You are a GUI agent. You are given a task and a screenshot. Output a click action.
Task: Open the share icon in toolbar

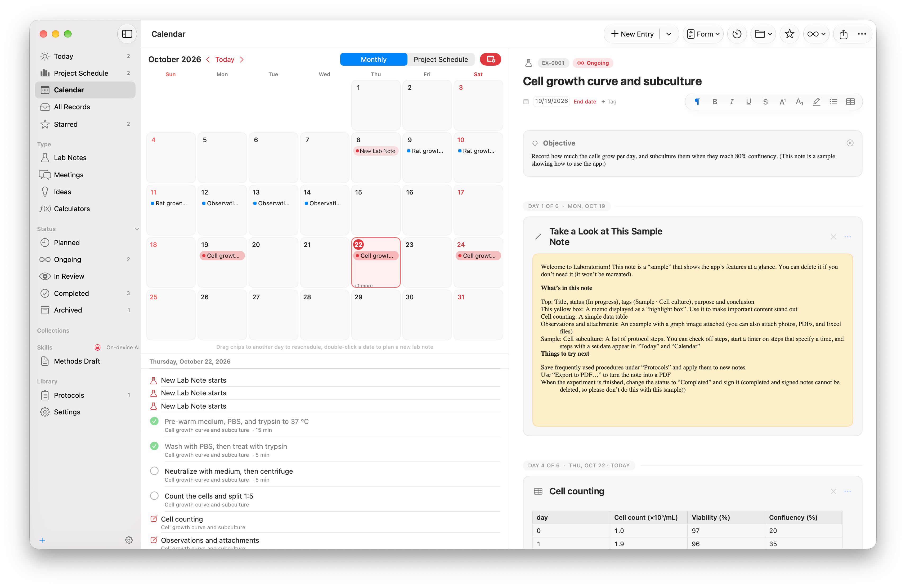[x=843, y=34]
